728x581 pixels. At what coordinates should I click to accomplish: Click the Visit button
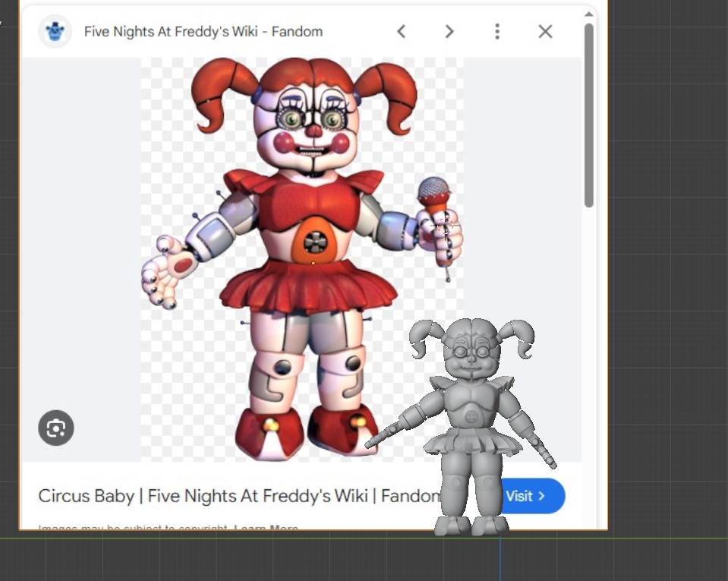[533, 496]
